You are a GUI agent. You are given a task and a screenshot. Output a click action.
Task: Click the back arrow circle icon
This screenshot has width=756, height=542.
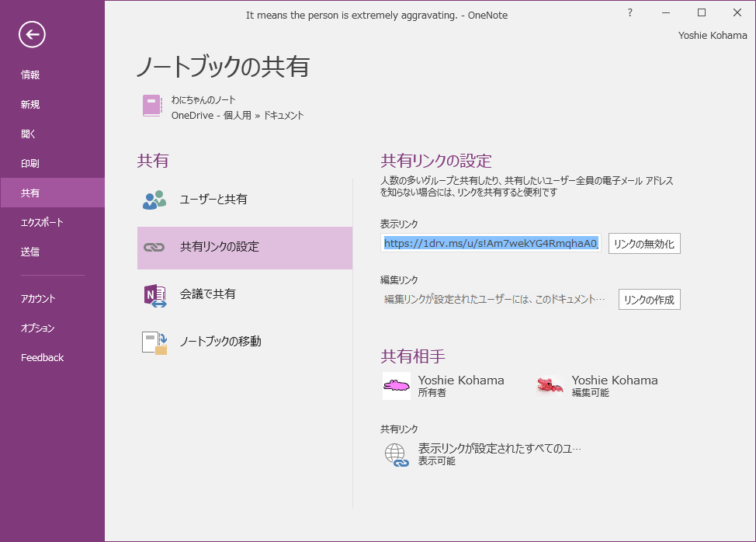[33, 35]
